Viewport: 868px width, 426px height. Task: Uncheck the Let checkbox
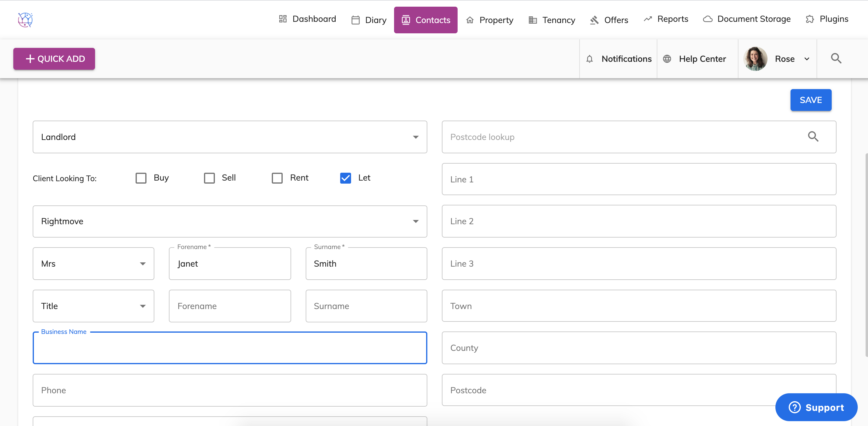coord(345,178)
